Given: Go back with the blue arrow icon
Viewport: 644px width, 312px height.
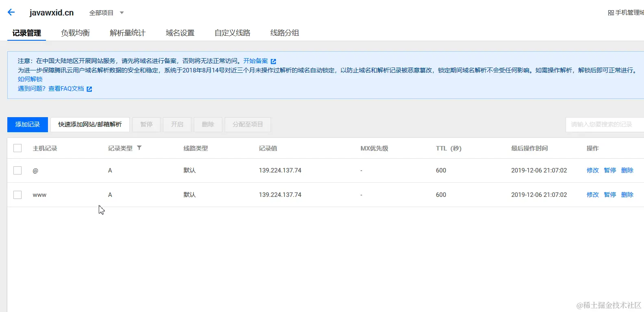Looking at the screenshot, I should pyautogui.click(x=11, y=12).
